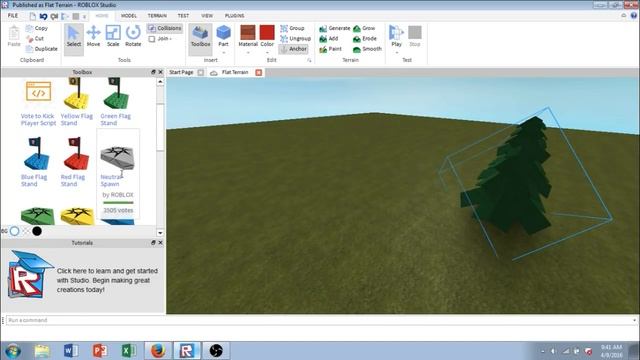Click the Paste clipboard button

click(14, 36)
